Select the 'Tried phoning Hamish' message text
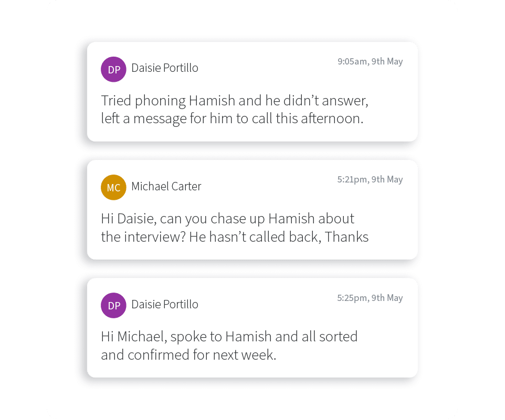This screenshot has width=505, height=420. point(235,110)
